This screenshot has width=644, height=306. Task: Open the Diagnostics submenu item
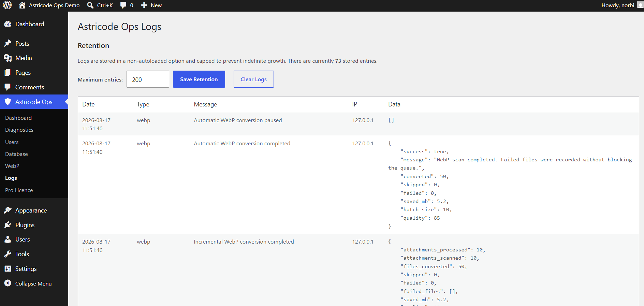19,130
